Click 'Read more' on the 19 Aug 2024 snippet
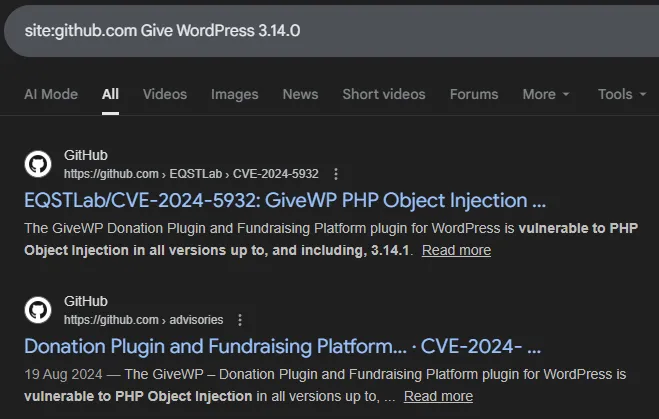Screen dimensions: 659x419 (x=438, y=396)
